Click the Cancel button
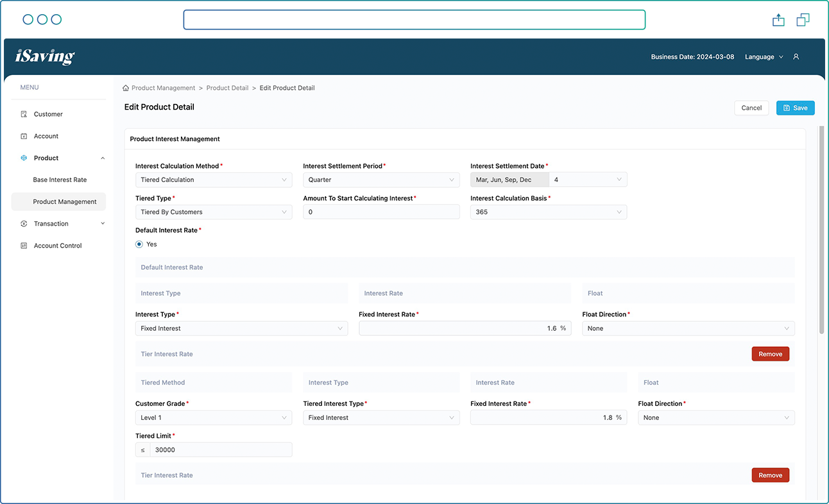 751,108
